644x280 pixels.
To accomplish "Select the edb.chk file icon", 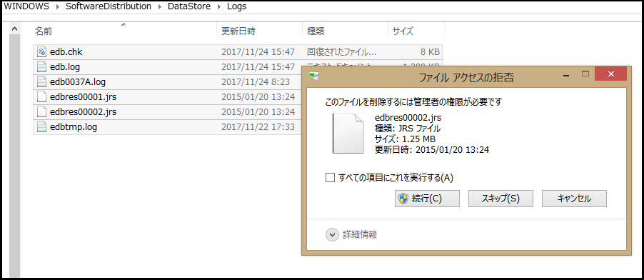I will tap(41, 52).
